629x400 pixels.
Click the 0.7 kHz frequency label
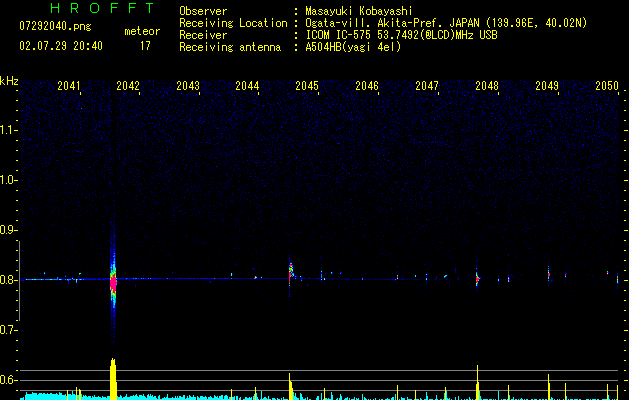pos(8,330)
